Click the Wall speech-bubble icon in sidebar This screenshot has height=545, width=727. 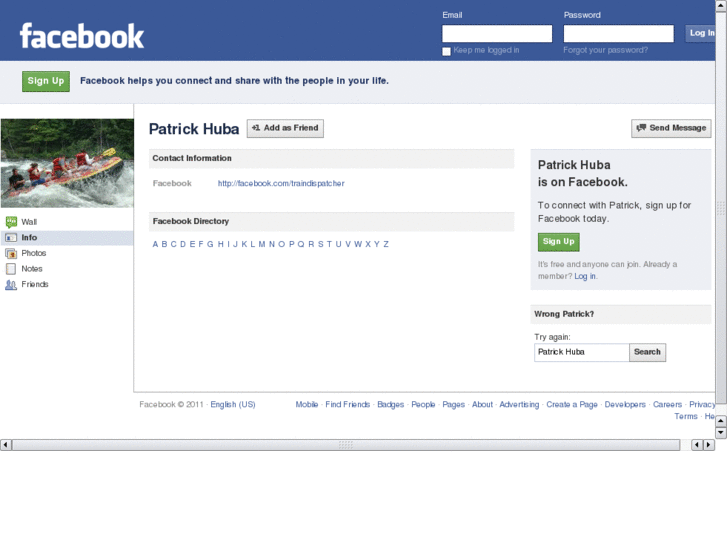click(x=11, y=222)
